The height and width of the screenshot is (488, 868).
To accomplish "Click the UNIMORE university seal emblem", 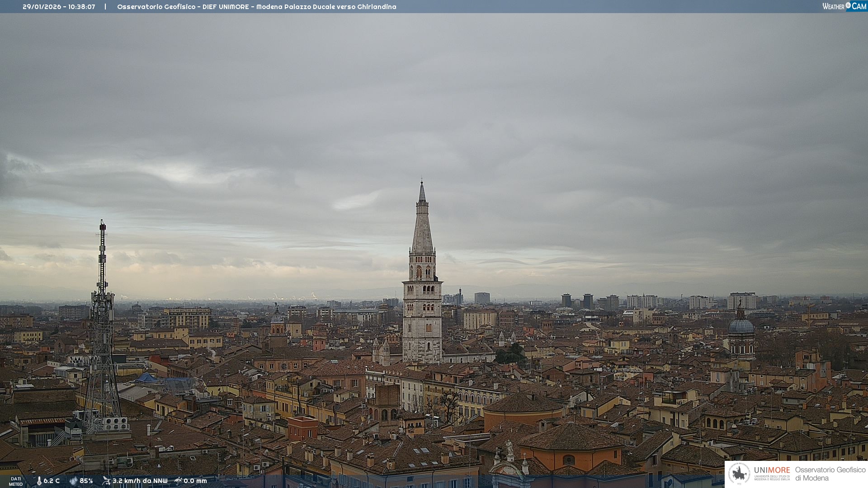I will (739, 474).
